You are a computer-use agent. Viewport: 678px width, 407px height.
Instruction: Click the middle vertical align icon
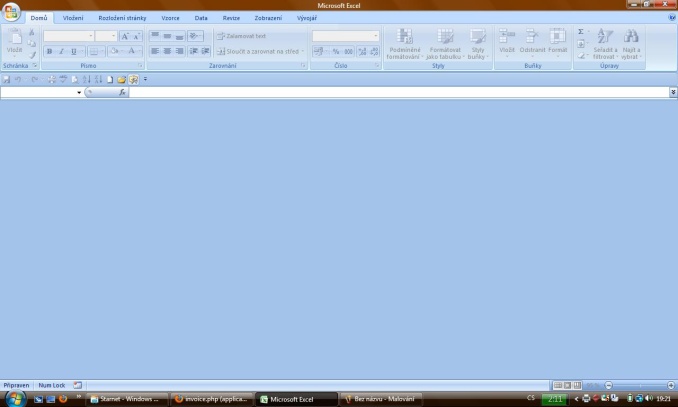(x=167, y=36)
